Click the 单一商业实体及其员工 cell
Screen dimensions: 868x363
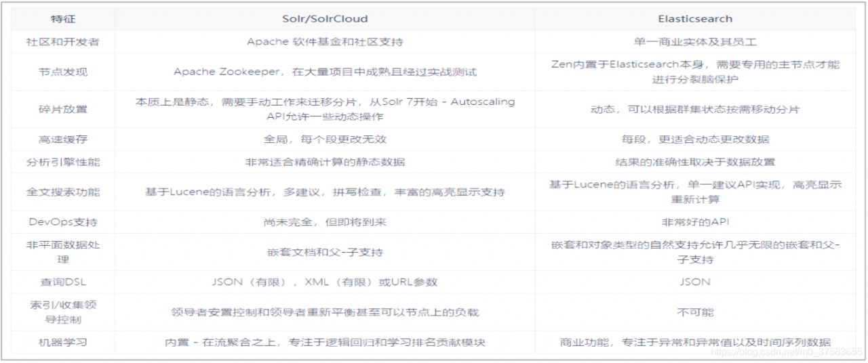[695, 41]
